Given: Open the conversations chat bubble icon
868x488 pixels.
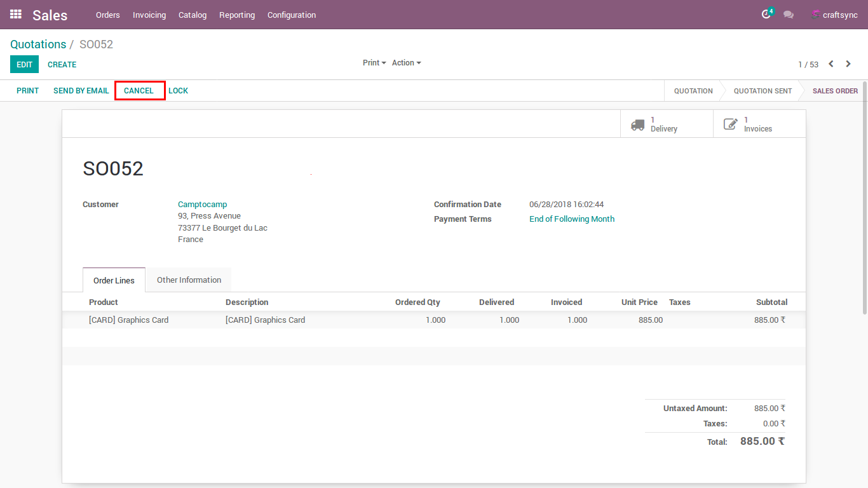Looking at the screenshot, I should click(789, 15).
